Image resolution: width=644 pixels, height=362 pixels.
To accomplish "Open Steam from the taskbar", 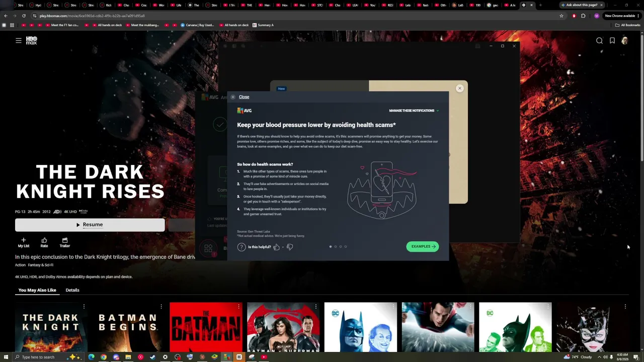I will pos(153,357).
